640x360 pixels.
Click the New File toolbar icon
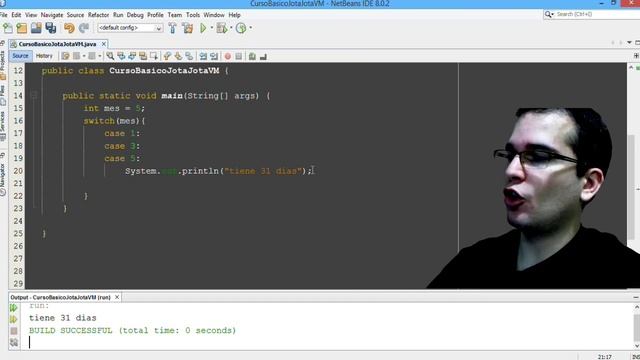pyautogui.click(x=8, y=28)
